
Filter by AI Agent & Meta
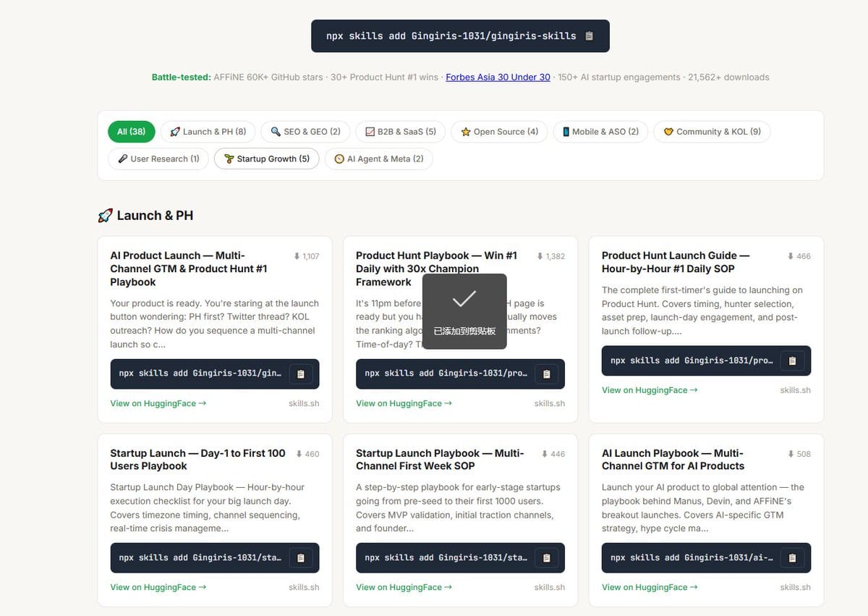(x=378, y=159)
